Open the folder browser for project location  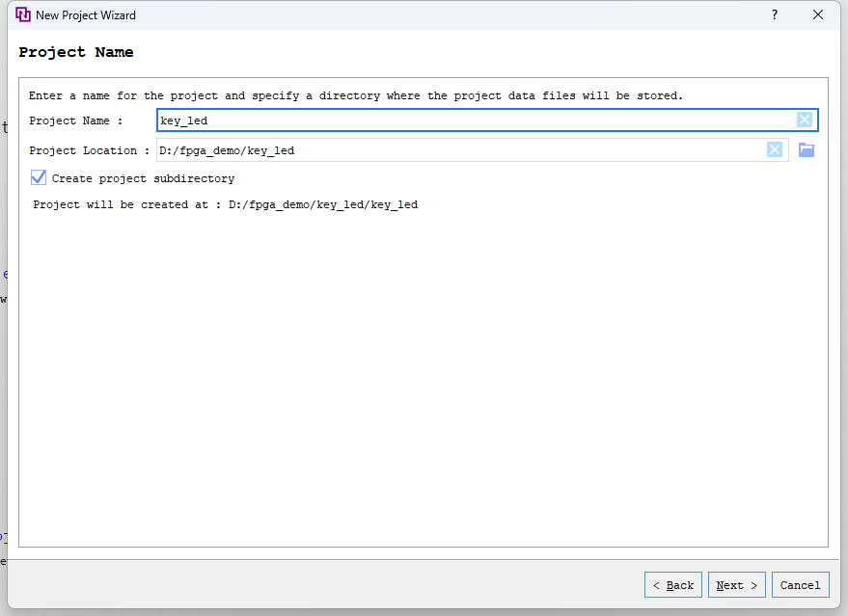coord(806,149)
